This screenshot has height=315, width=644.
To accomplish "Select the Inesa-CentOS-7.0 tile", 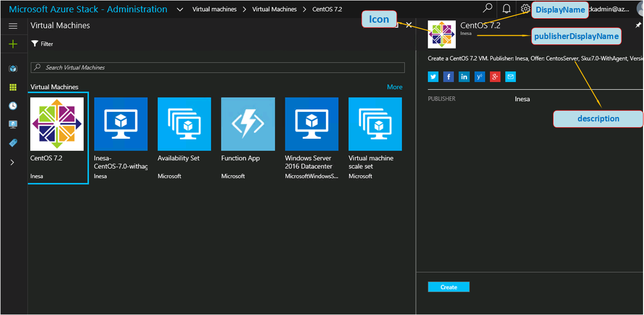I will [x=121, y=139].
